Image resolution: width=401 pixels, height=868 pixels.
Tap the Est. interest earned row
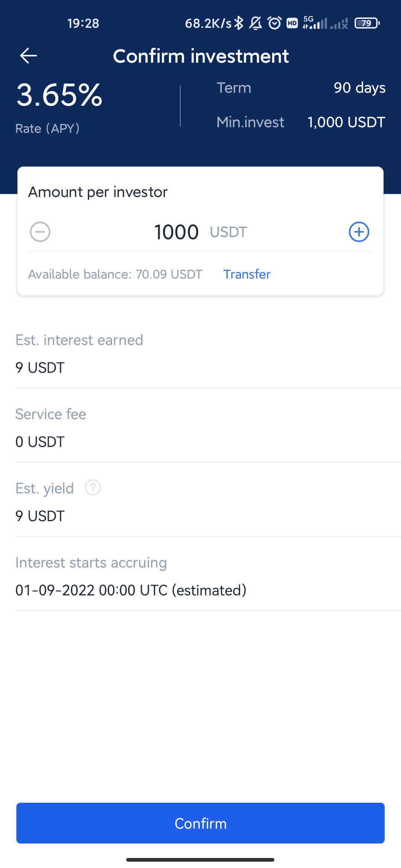tap(208, 354)
